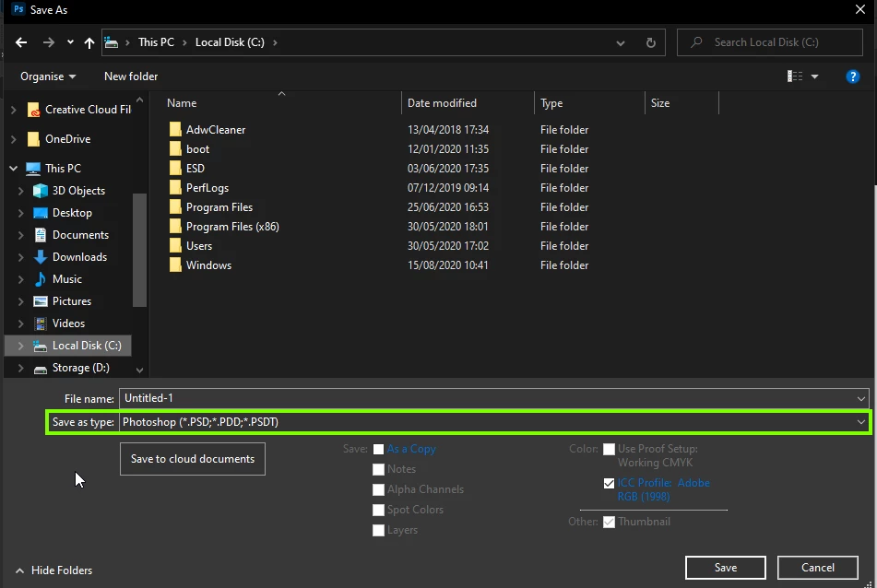Expand the Storage (D:) node arrow
This screenshot has width=877, height=588.
tap(20, 368)
